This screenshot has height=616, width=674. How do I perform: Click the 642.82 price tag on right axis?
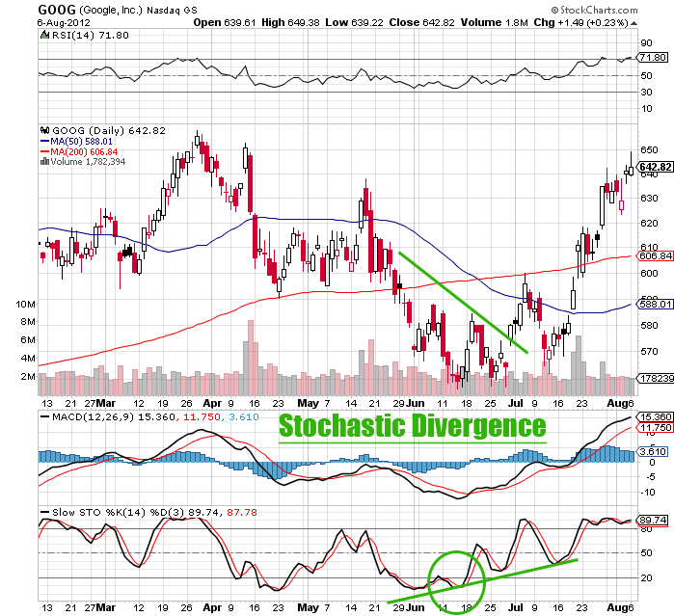[x=655, y=167]
